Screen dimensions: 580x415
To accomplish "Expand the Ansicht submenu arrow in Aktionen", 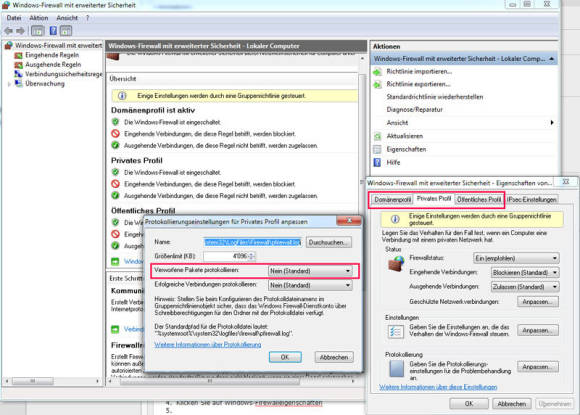I will (x=552, y=122).
